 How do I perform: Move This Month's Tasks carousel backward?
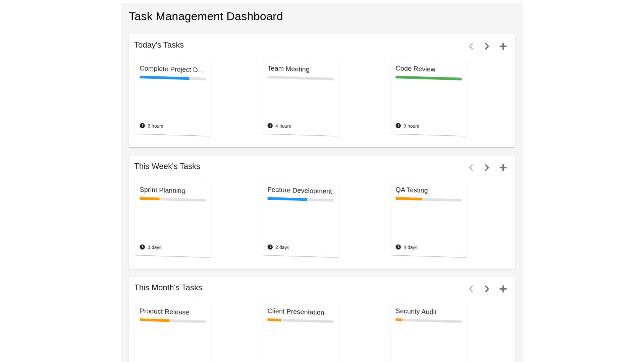coord(471,289)
